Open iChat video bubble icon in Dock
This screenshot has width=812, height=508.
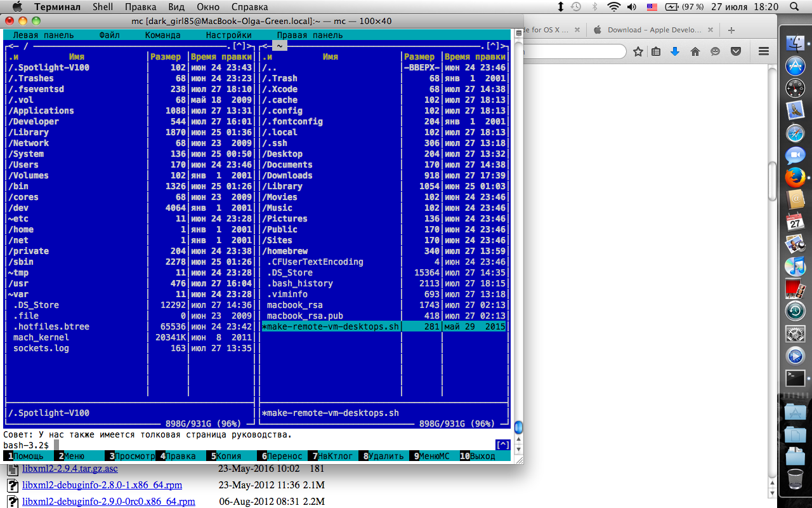click(x=795, y=155)
